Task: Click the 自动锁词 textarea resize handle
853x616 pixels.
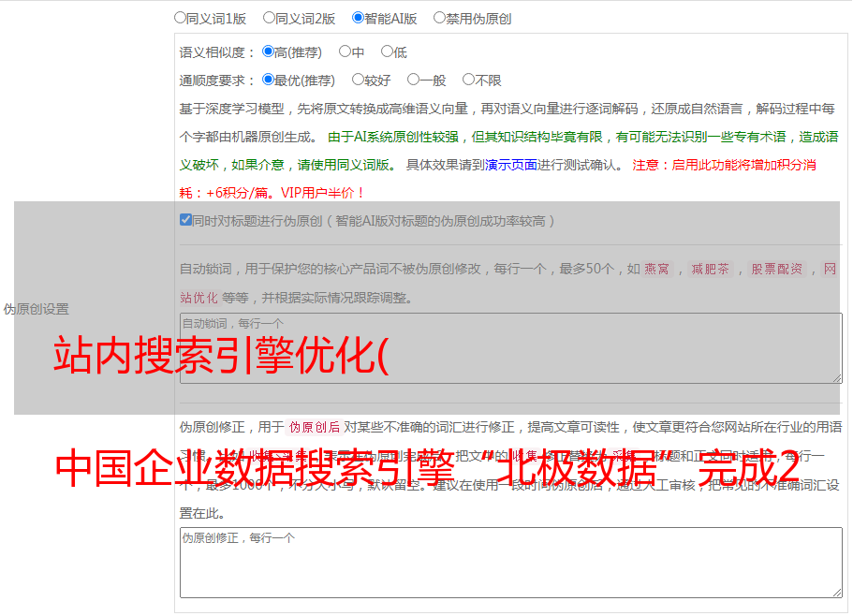Action: pyautogui.click(x=837, y=378)
